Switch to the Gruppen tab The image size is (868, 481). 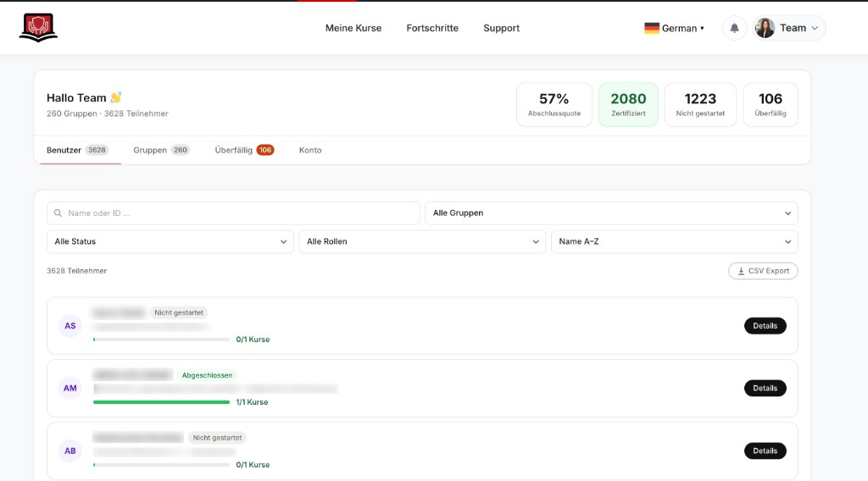[161, 150]
